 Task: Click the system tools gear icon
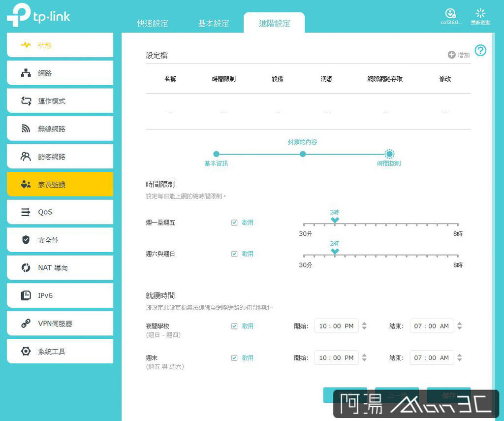click(x=26, y=351)
